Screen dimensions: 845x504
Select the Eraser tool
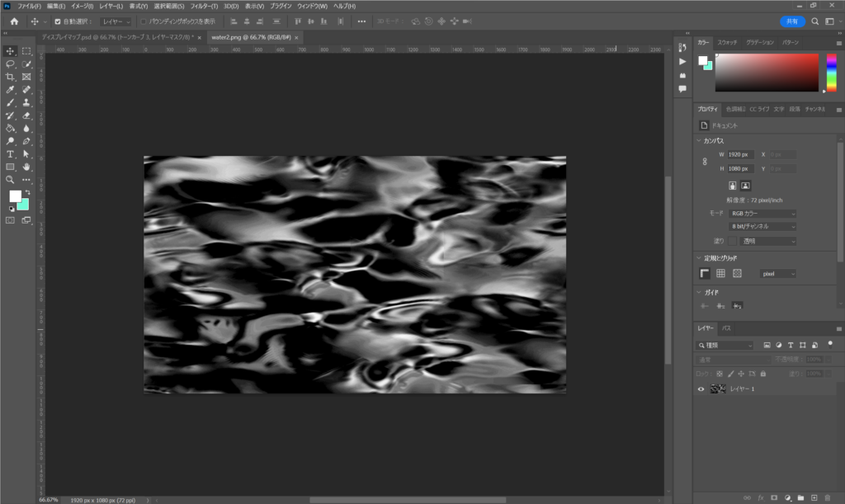coord(26,115)
